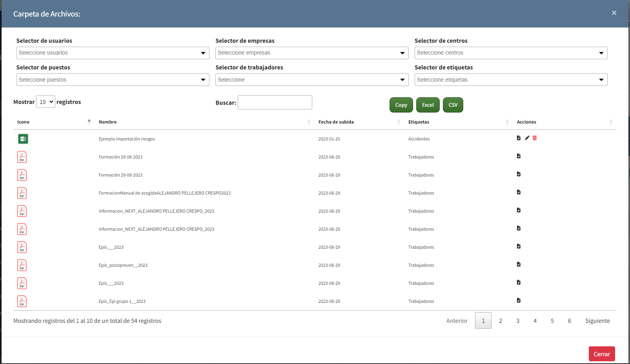Go to page 5 of results
The image size is (630, 364).
click(x=552, y=321)
